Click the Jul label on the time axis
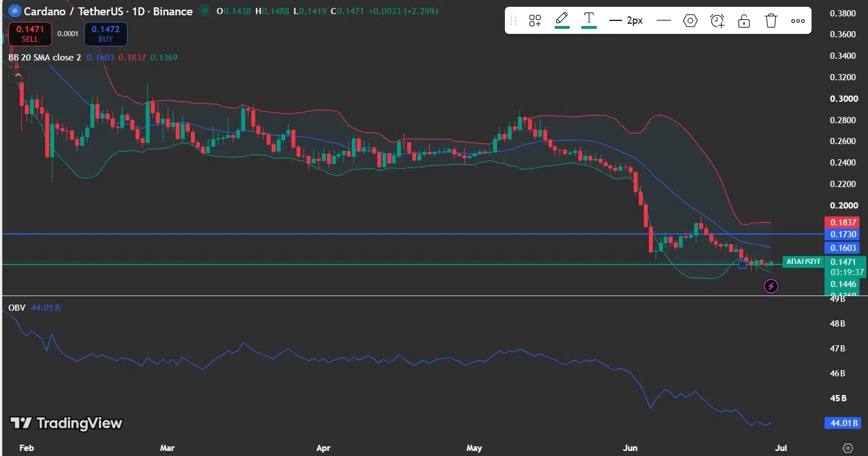Screen dimensions: 868x456 tap(781, 448)
